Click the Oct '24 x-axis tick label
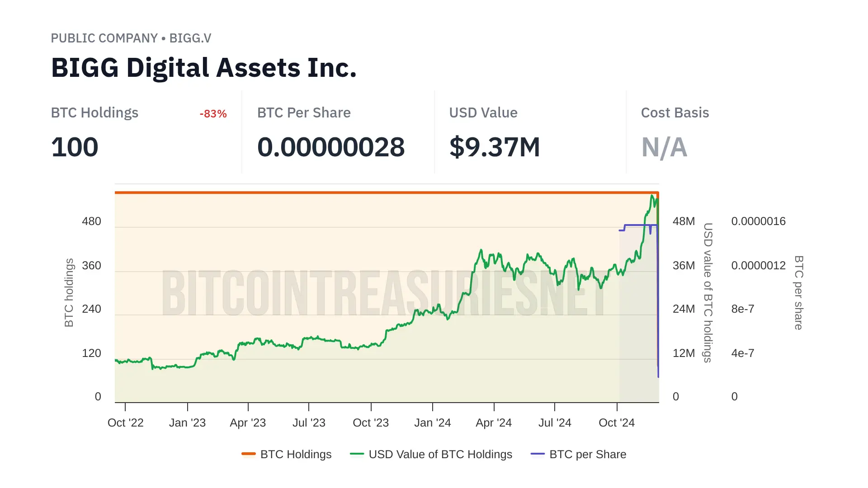This screenshot has height=488, width=868. click(x=617, y=423)
